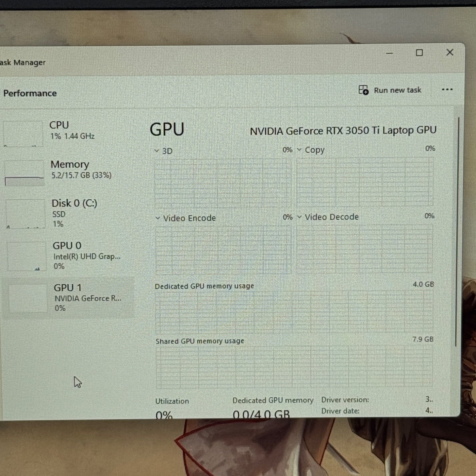Viewport: 476px width, 476px height.
Task: Maximize the Task Manager window
Action: [x=419, y=53]
